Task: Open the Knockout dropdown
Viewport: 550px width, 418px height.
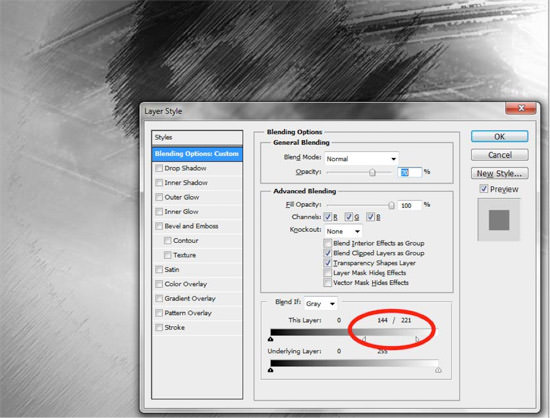Action: coord(343,231)
